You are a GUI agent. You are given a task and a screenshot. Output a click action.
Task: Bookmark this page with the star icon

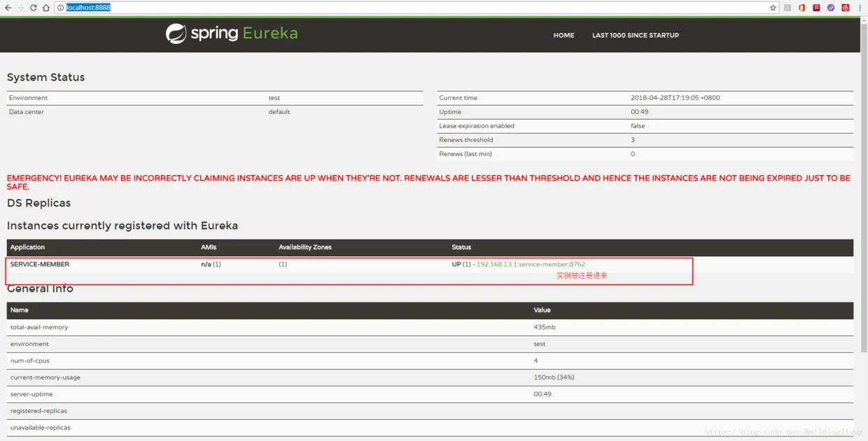click(773, 8)
